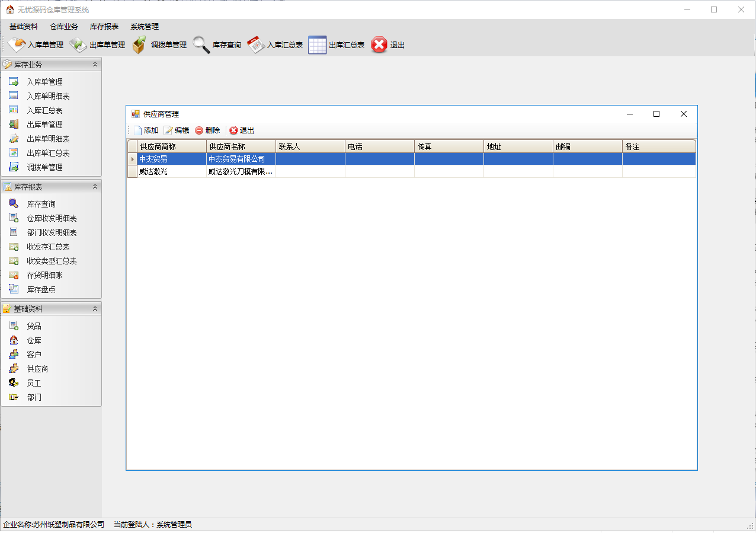Sort by 供应商简称 column header
Screen dimensions: 756x533
tap(172, 146)
